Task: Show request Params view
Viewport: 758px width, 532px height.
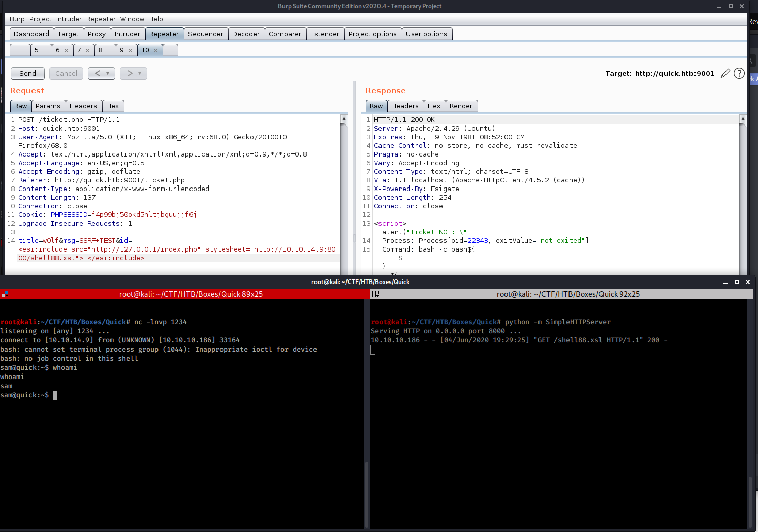Action: (x=48, y=106)
